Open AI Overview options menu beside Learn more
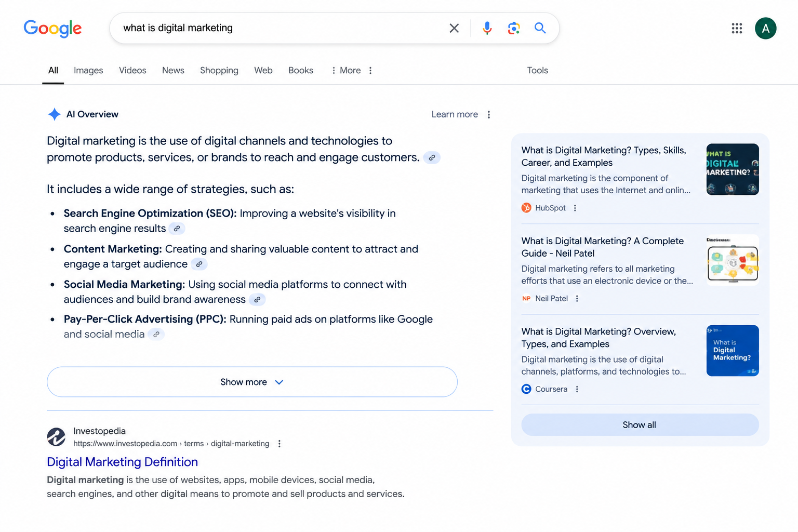 [x=489, y=114]
